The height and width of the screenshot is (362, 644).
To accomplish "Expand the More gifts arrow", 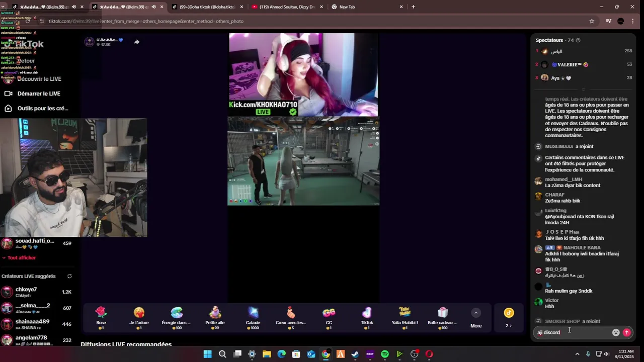I will (x=476, y=313).
